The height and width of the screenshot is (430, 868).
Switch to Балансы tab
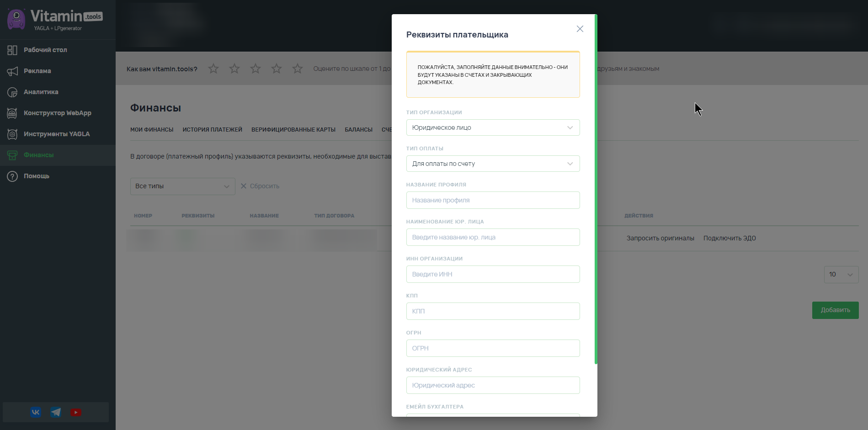(x=358, y=130)
